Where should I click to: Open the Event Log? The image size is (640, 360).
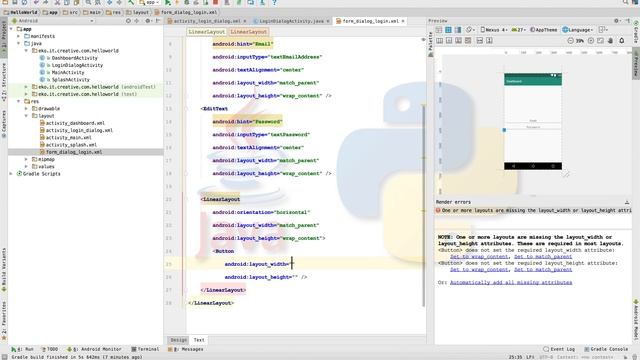click(559, 349)
